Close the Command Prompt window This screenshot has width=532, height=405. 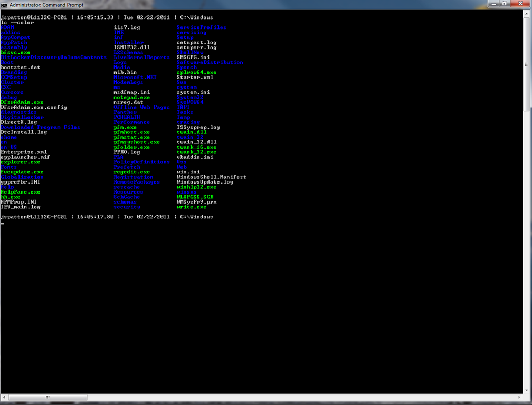click(x=520, y=4)
